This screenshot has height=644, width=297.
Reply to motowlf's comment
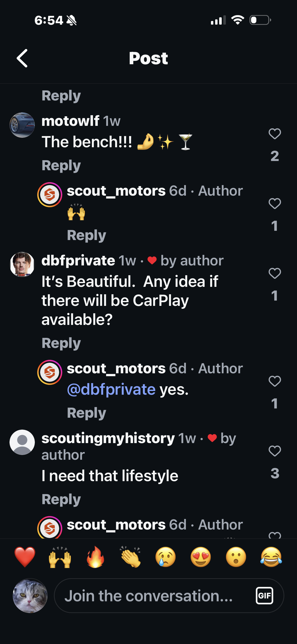pyautogui.click(x=61, y=166)
